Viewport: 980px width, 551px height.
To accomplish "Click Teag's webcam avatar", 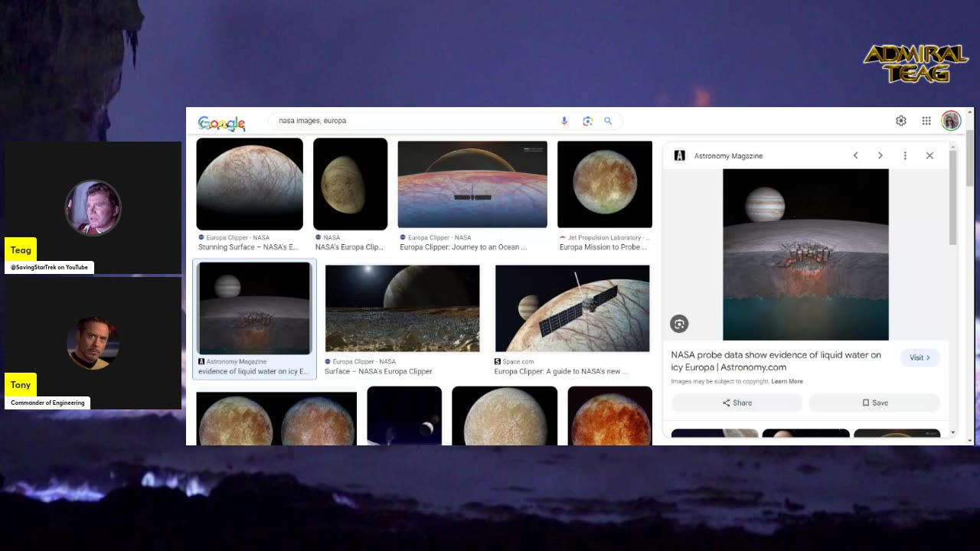I will pos(93,207).
